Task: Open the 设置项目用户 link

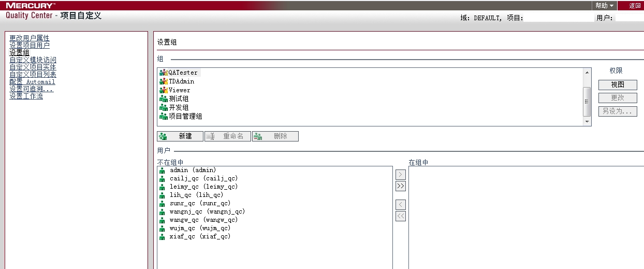Action: tap(30, 46)
